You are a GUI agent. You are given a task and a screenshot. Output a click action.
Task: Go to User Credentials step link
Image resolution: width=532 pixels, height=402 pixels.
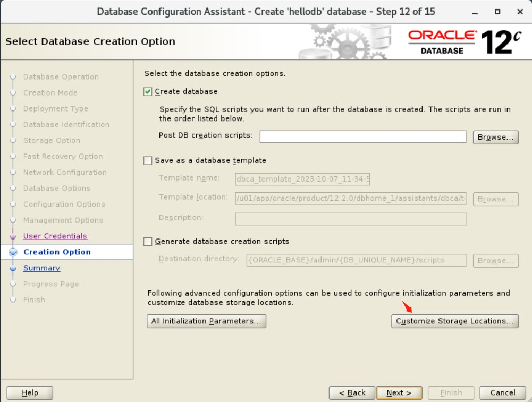click(55, 236)
